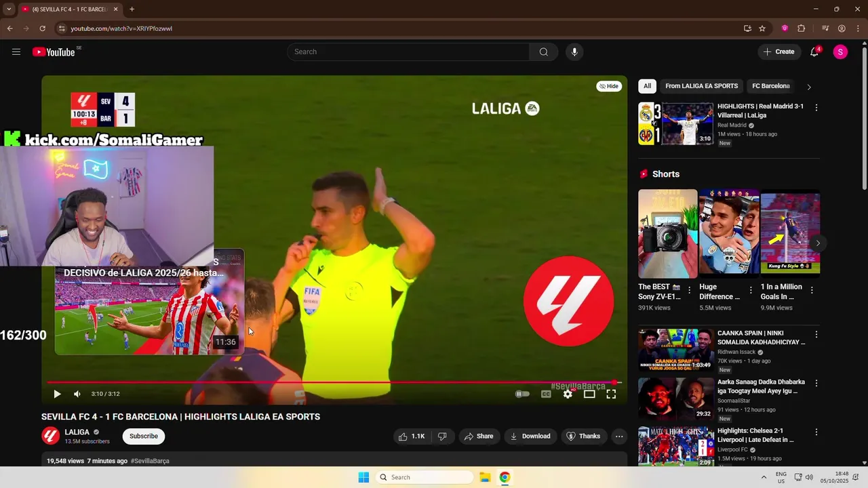Open Chrome profile icon in toolbar
Screen dimensions: 868x488
[x=842, y=28]
